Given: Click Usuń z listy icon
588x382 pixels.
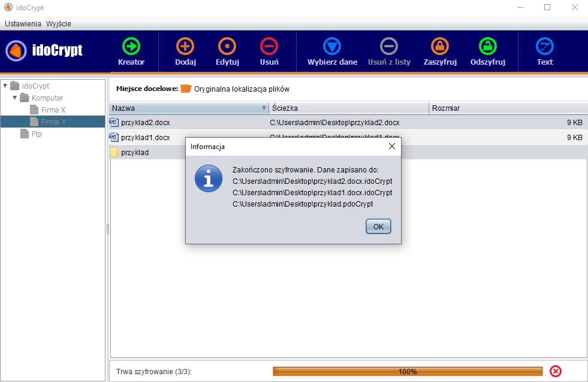Looking at the screenshot, I should (x=389, y=47).
